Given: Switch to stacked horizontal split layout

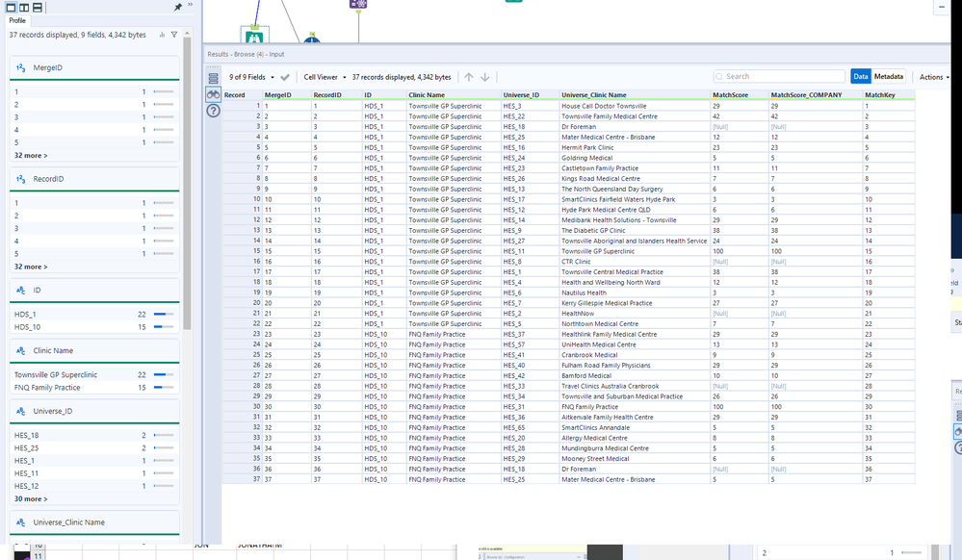Looking at the screenshot, I should coord(38,7).
